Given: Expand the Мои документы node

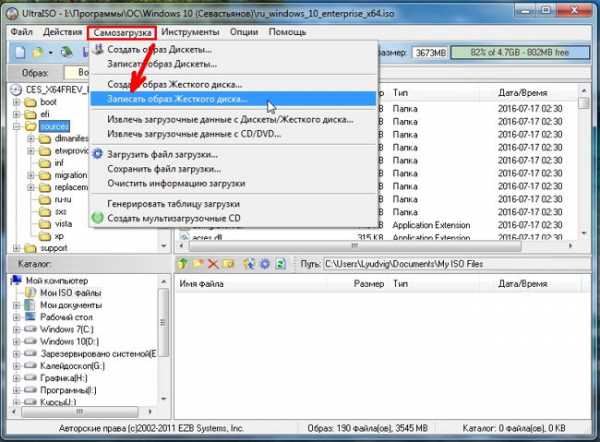Looking at the screenshot, I should coord(16,305).
